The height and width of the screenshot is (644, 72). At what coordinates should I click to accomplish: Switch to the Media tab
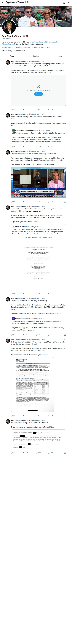(x=60, y=56)
